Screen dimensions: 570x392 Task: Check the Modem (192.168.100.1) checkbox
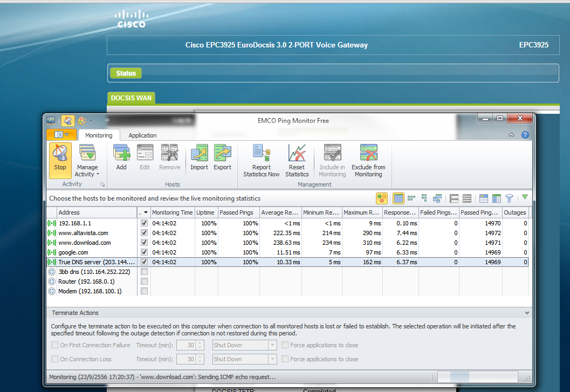[144, 291]
